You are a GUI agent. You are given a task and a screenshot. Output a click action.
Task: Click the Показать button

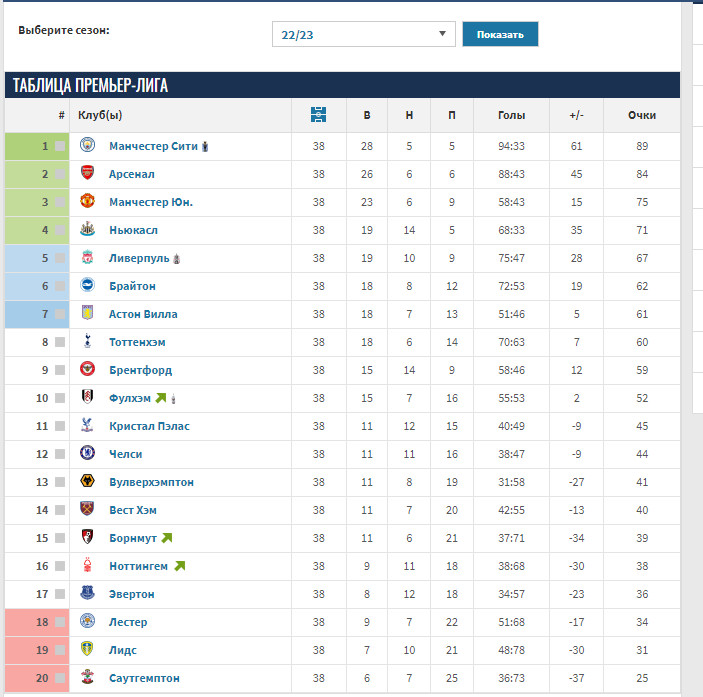[500, 34]
